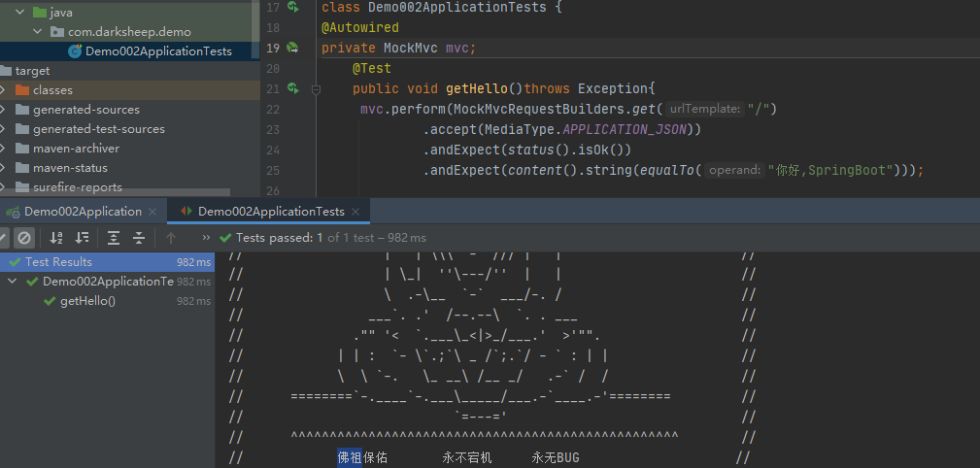
Task: Select the generated-sources folder
Action: point(85,110)
